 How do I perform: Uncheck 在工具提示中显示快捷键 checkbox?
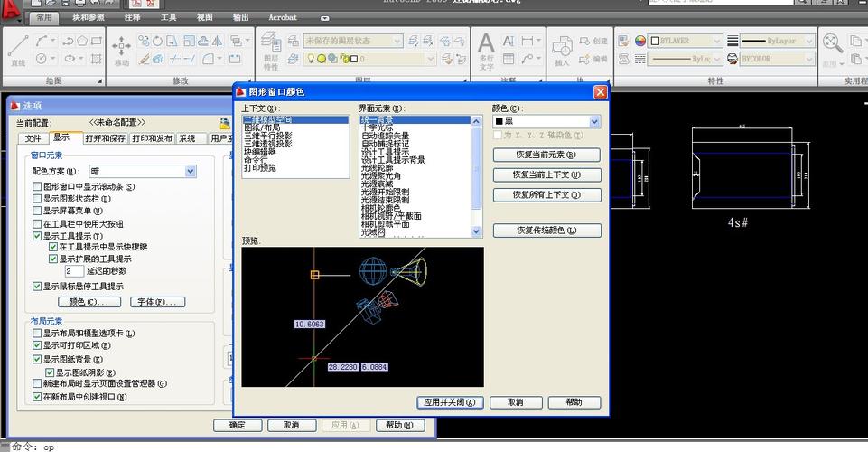[53, 247]
